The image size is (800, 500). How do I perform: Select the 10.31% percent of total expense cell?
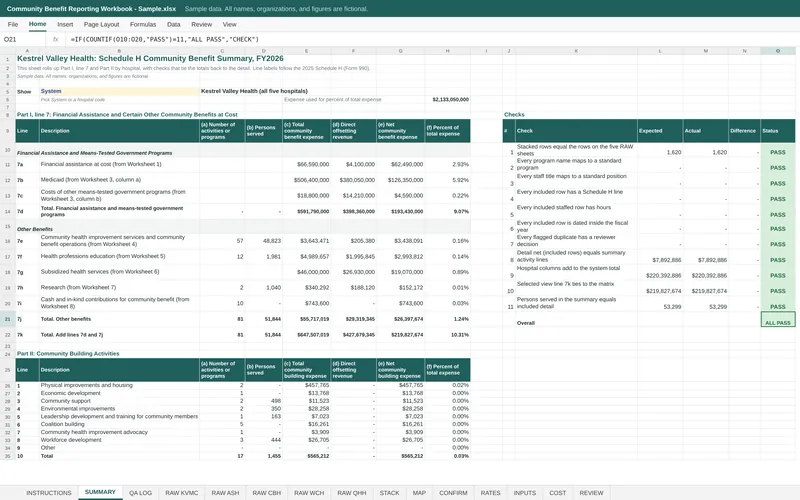[x=447, y=335]
